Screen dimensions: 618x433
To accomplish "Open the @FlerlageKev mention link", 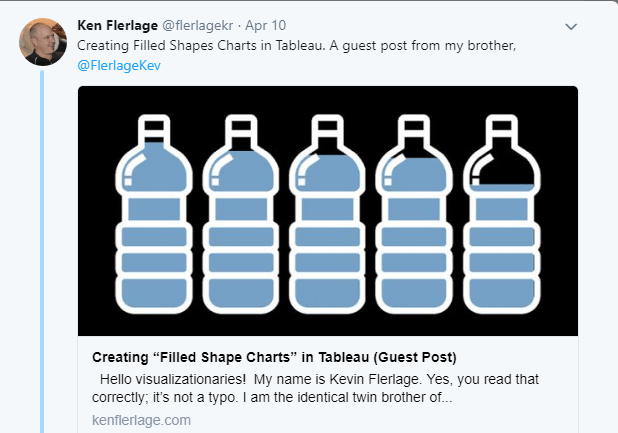I will (x=119, y=65).
